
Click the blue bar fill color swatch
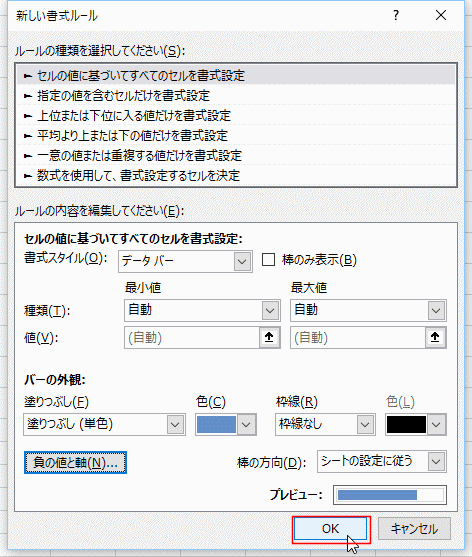[216, 424]
